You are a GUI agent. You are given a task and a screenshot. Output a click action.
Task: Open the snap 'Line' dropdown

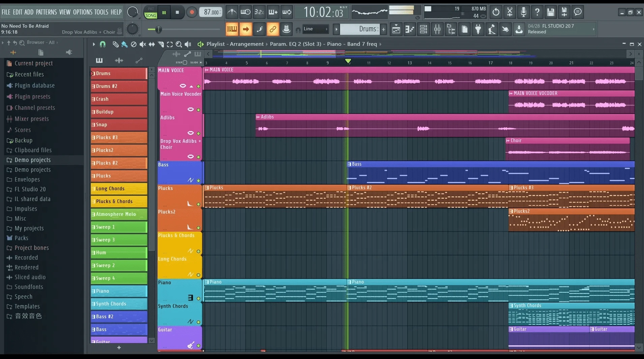click(315, 29)
